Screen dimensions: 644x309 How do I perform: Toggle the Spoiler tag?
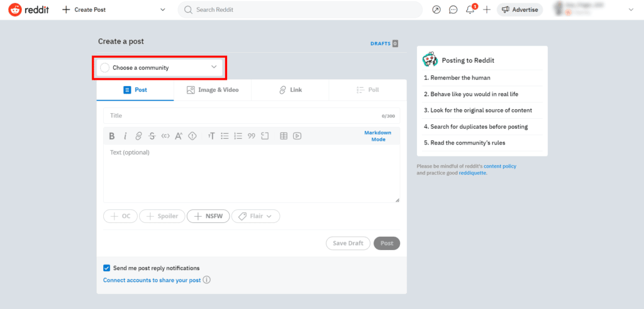162,216
